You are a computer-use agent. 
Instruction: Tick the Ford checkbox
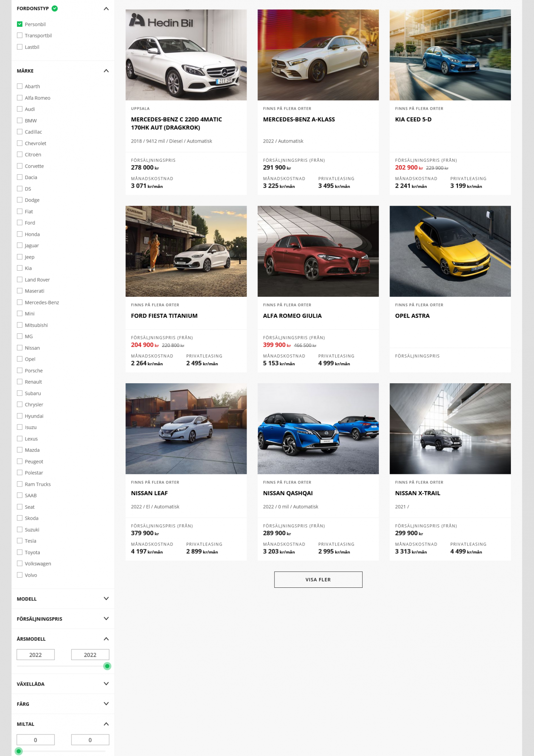coord(20,223)
